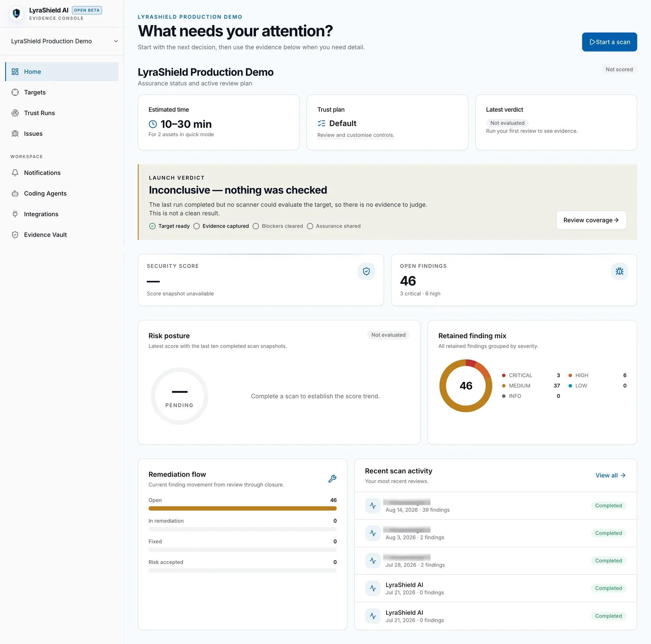This screenshot has width=651, height=644.
Task: Click the retained findings donut chart
Action: click(x=466, y=386)
